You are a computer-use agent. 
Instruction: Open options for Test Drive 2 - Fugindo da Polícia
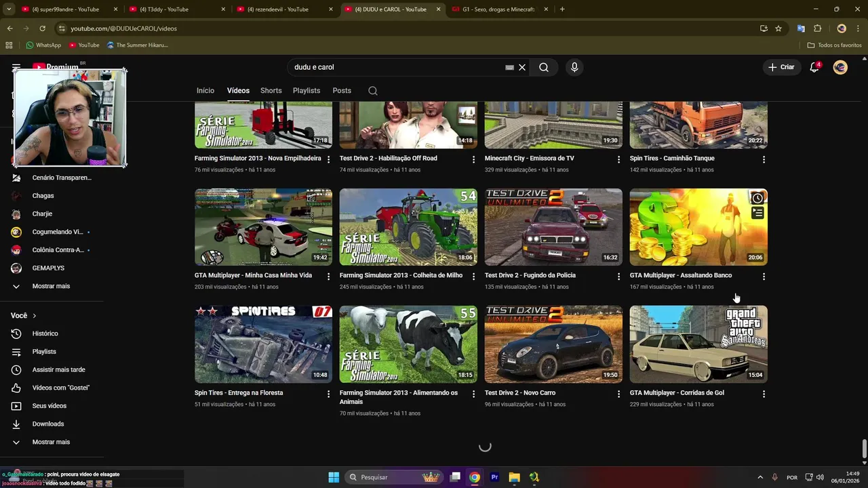click(x=618, y=277)
